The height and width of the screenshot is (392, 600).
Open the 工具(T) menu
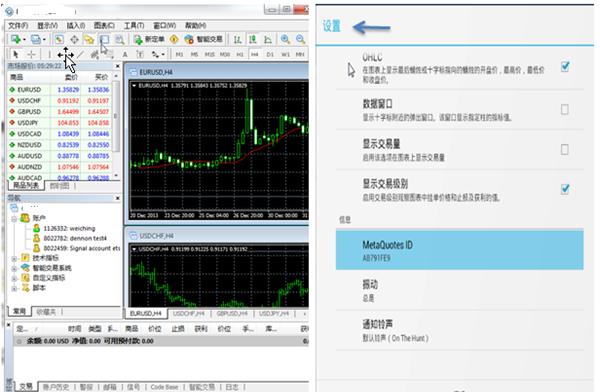[x=134, y=26]
